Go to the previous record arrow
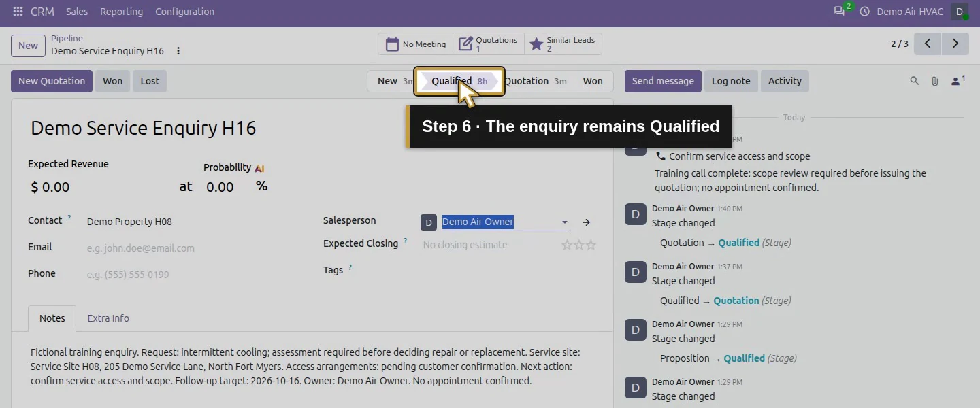The image size is (980, 408). 928,44
